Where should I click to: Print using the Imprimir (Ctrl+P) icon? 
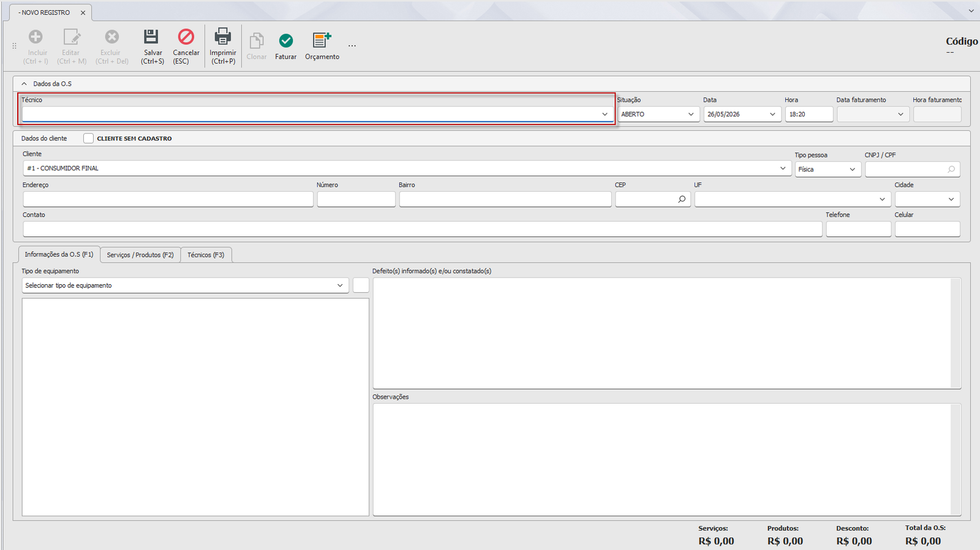click(223, 37)
